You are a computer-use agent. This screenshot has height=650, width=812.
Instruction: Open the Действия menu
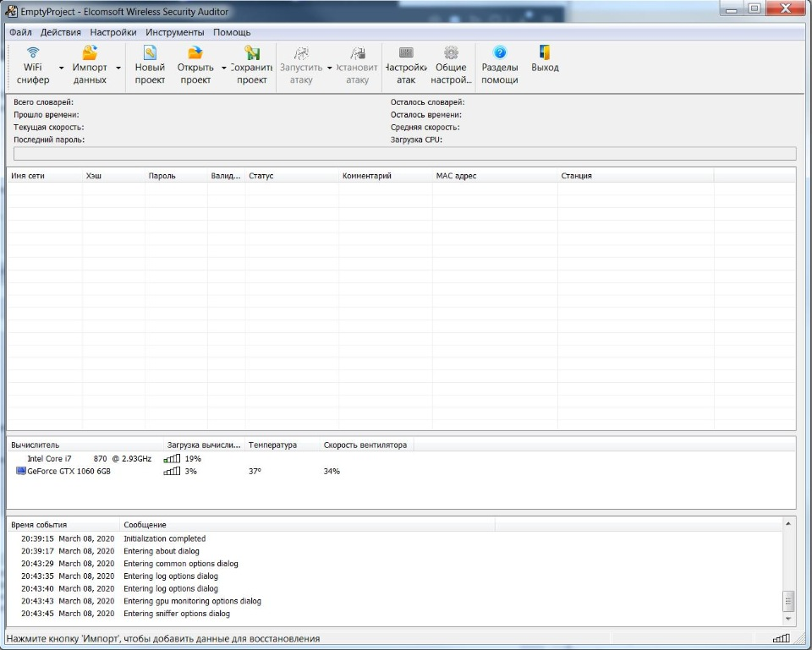(x=61, y=32)
